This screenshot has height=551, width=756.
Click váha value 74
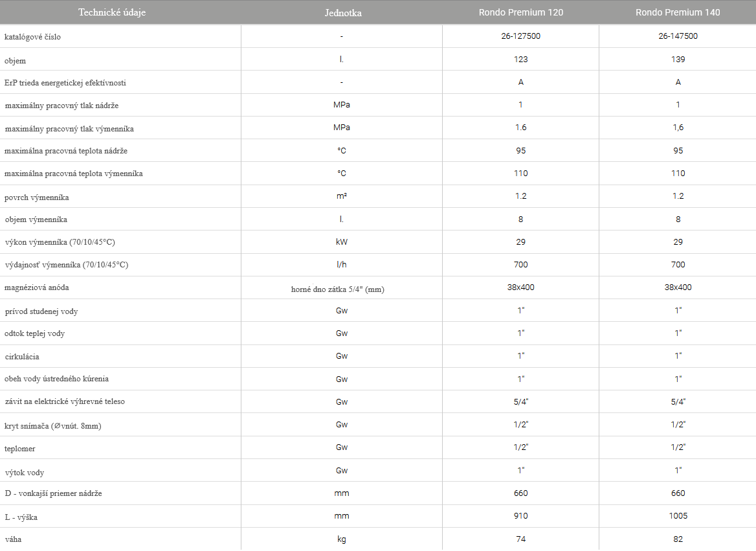(520, 539)
